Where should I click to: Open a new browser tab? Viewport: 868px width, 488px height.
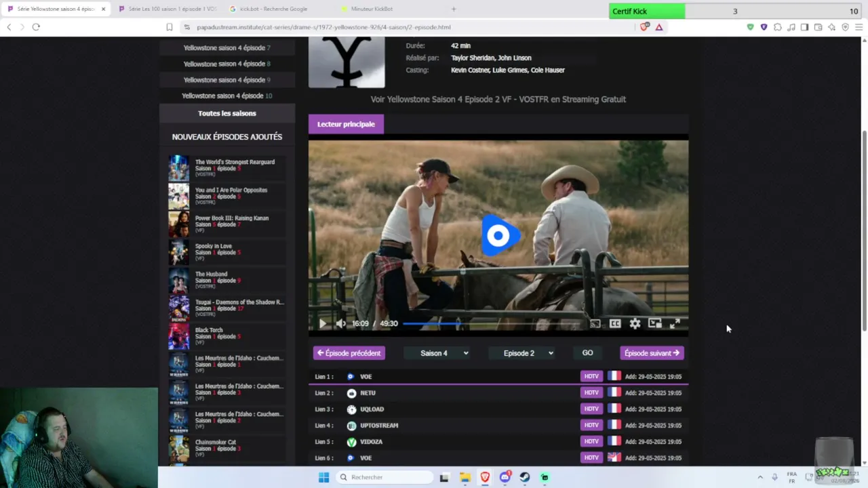[x=454, y=9]
